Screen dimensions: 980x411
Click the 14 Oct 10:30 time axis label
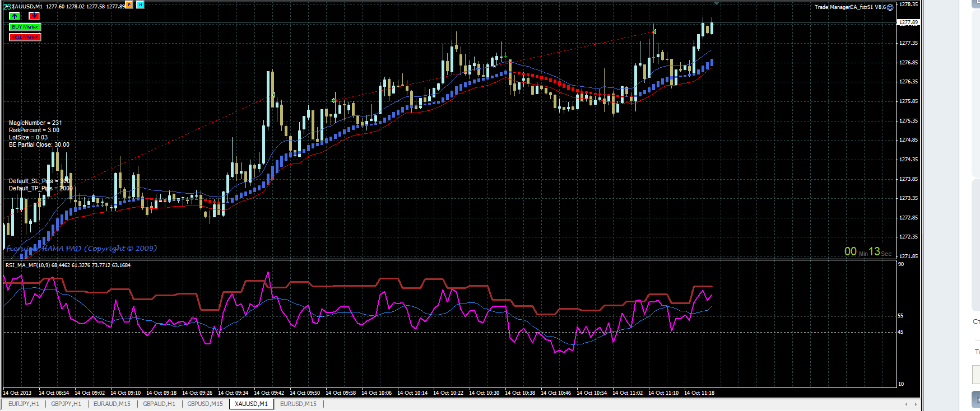tap(484, 393)
